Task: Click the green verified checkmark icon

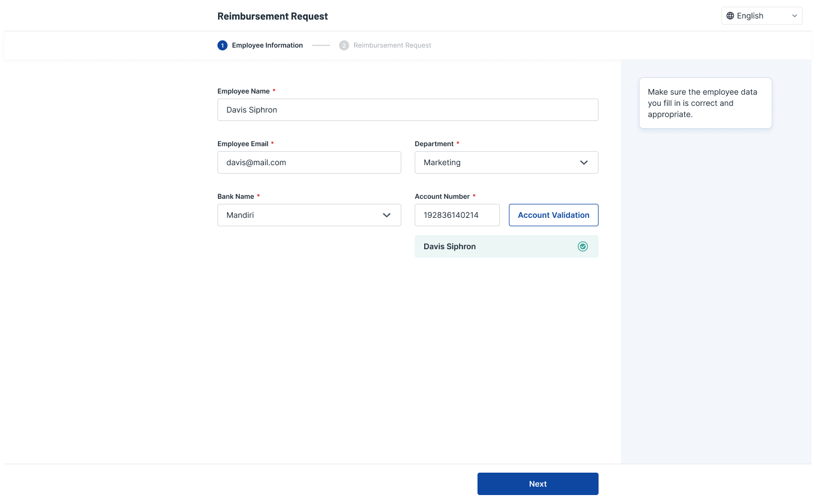Action: pyautogui.click(x=583, y=246)
